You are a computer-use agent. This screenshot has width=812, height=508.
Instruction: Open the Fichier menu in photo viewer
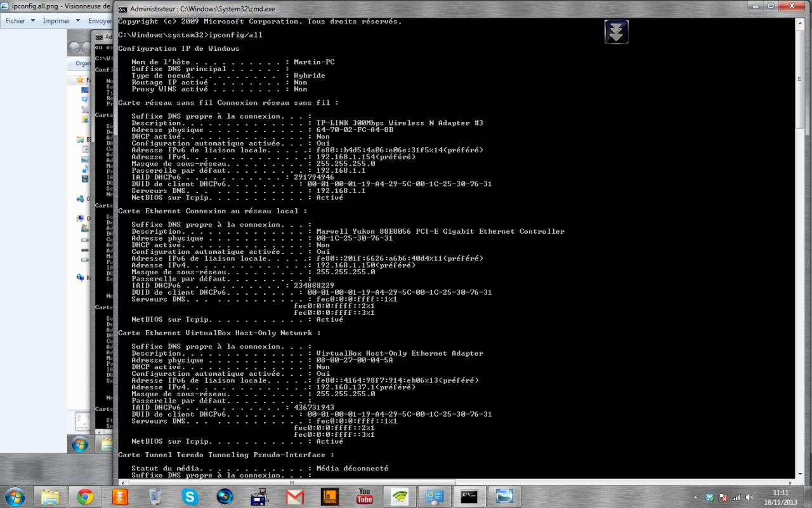(15, 20)
